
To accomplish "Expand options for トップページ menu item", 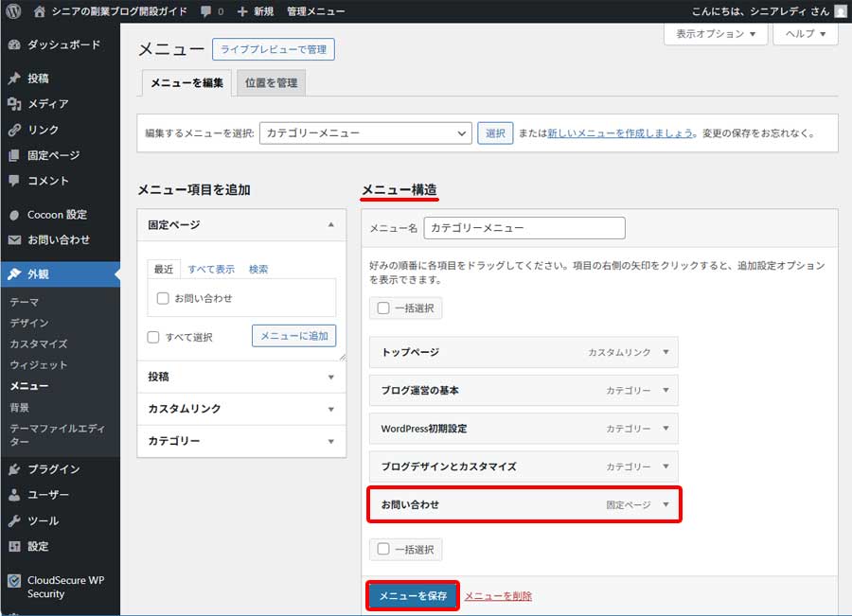I will pyautogui.click(x=666, y=352).
